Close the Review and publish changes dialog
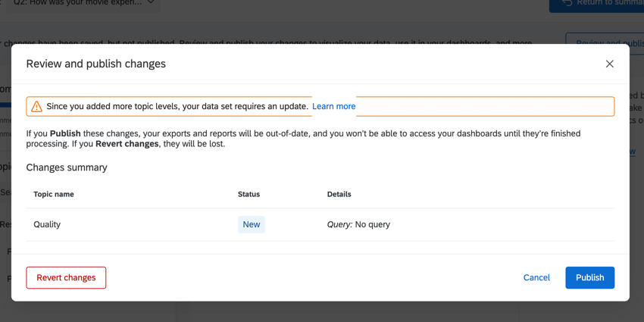Image resolution: width=644 pixels, height=322 pixels. pyautogui.click(x=609, y=64)
